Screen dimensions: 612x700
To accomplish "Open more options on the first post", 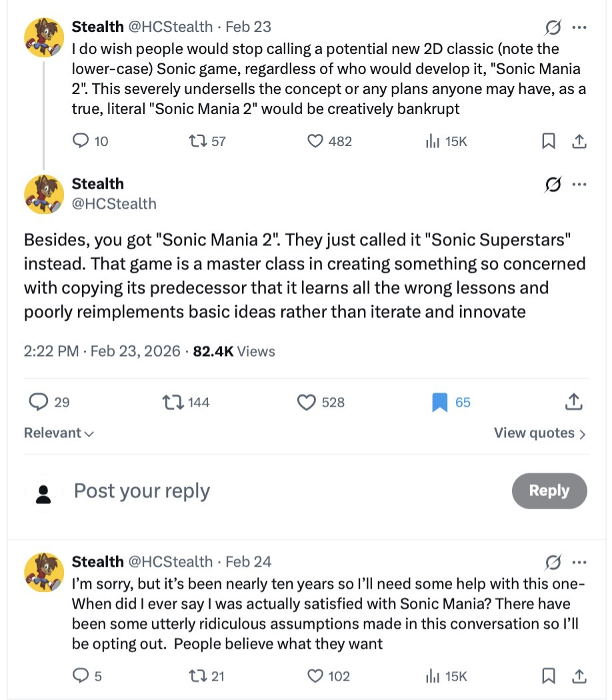I will pyautogui.click(x=579, y=28).
